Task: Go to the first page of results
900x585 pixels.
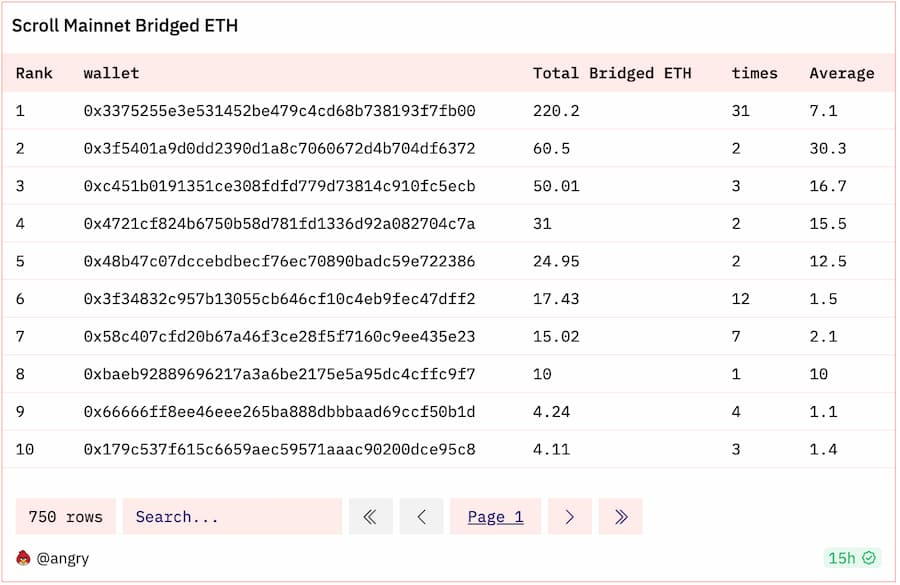Action: pyautogui.click(x=370, y=517)
